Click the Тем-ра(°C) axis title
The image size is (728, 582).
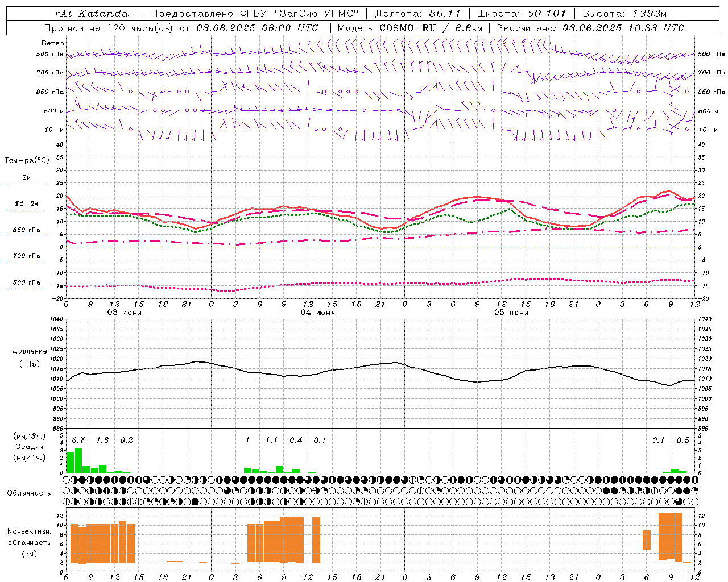click(x=27, y=161)
